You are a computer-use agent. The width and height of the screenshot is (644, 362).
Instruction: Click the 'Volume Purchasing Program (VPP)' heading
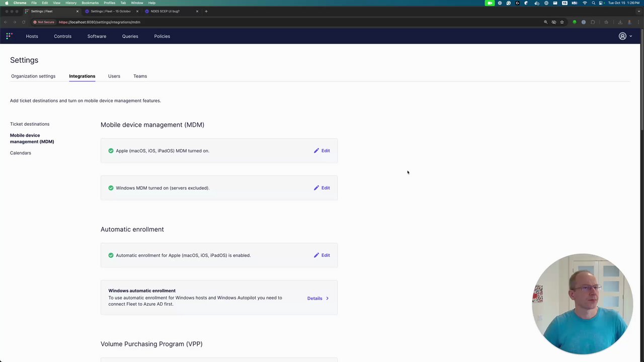pyautogui.click(x=151, y=344)
